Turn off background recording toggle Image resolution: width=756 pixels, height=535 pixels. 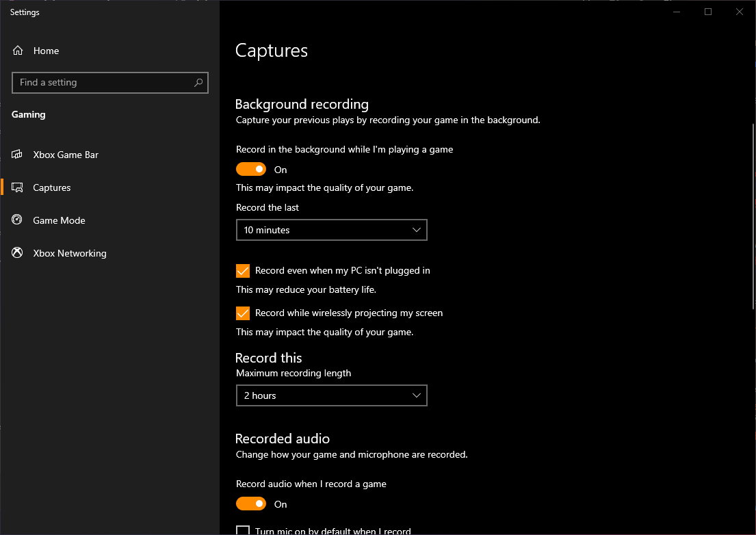click(x=250, y=169)
